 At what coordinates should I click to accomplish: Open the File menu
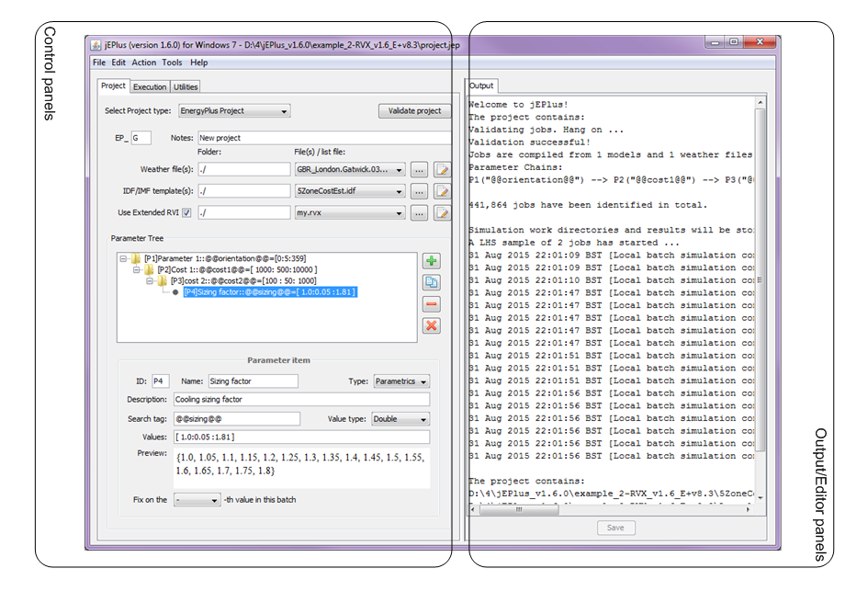[x=99, y=63]
